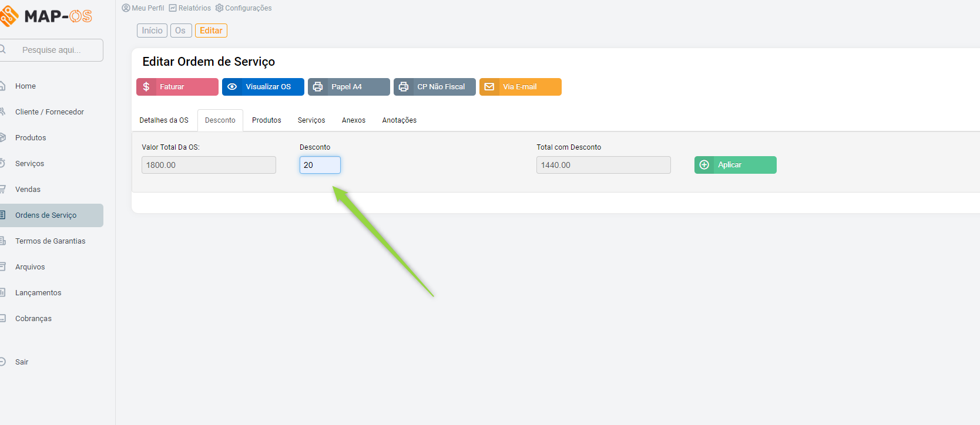Click the Início breadcrumb
This screenshot has height=425, width=980.
[152, 31]
